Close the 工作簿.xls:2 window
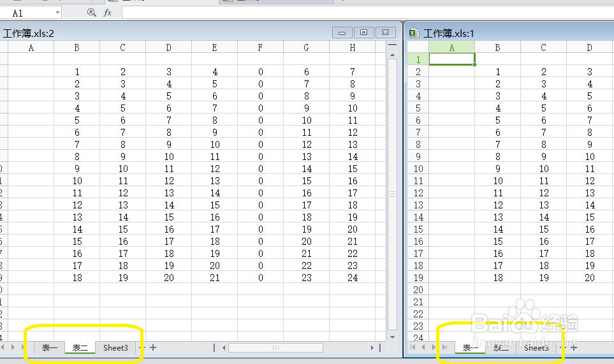This screenshot has width=614, height=364. [385, 33]
